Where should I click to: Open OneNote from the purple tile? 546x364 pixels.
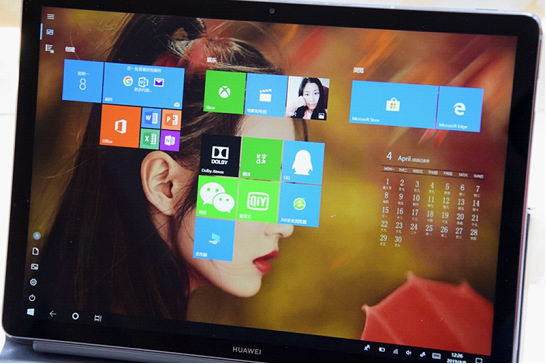[x=170, y=141]
